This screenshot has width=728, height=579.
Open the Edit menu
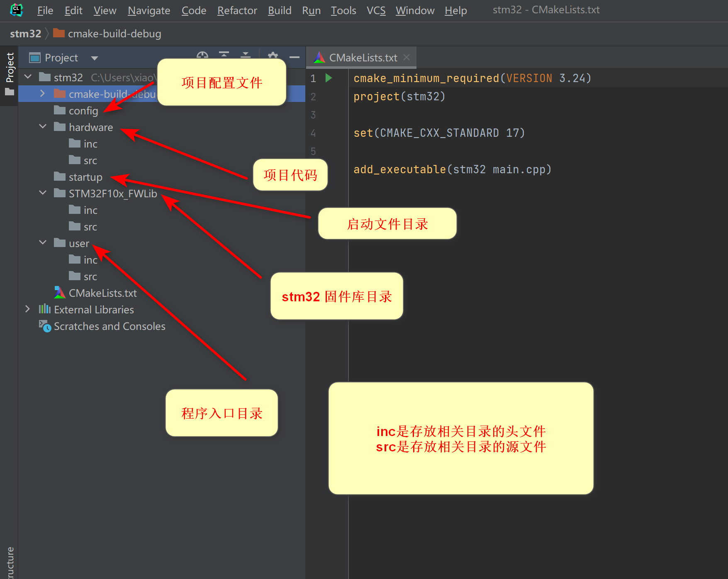click(x=73, y=10)
